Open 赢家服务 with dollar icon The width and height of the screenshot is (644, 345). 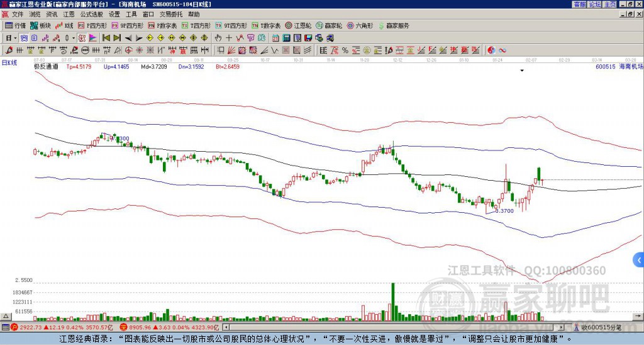(394, 25)
